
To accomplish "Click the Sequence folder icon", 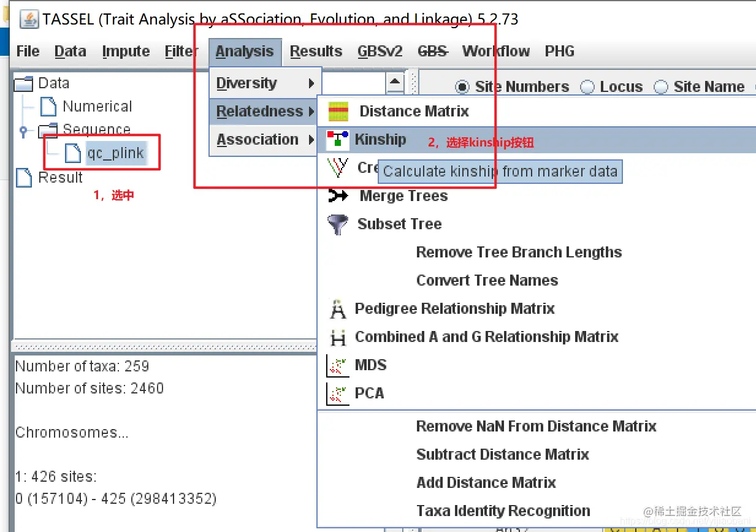I will click(47, 130).
